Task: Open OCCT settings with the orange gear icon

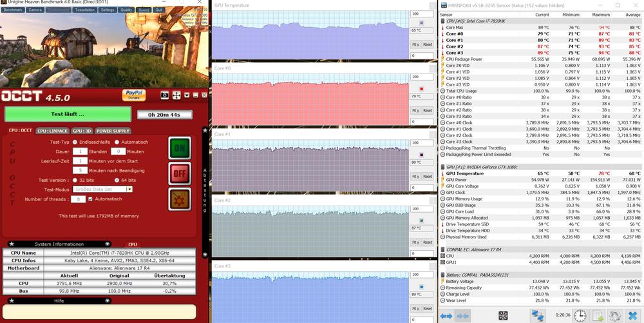Action: tap(179, 199)
